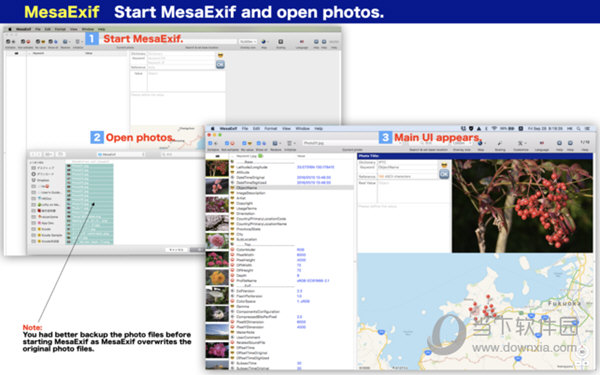
Task: Select the ColorSpace keyword row
Action: pos(291,301)
